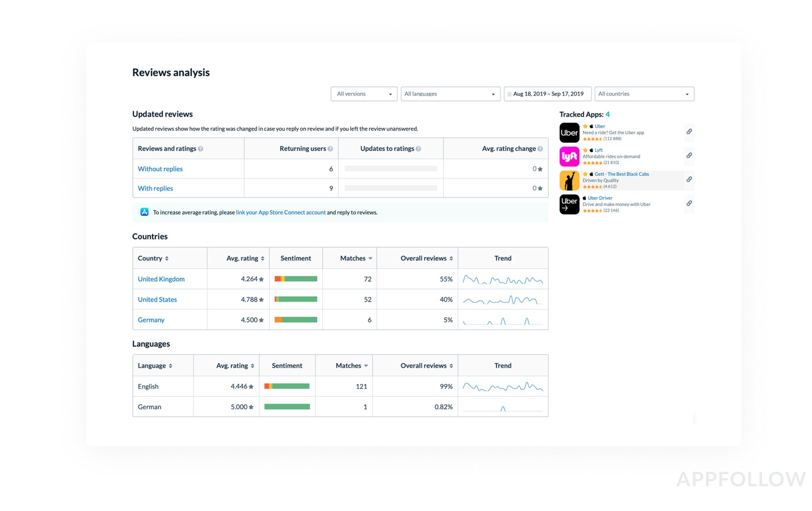Click the United States sentiment bar
Screen dimensions: 812x511
point(296,300)
